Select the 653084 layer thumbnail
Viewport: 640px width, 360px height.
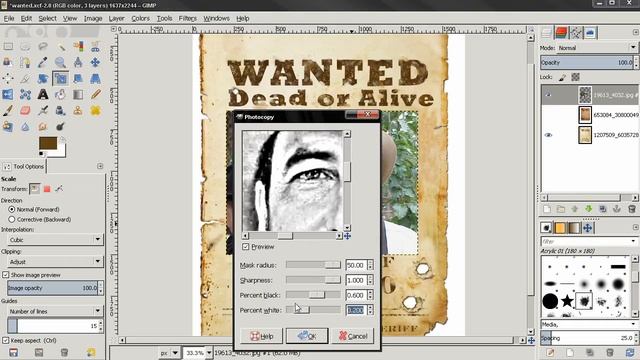click(x=585, y=115)
